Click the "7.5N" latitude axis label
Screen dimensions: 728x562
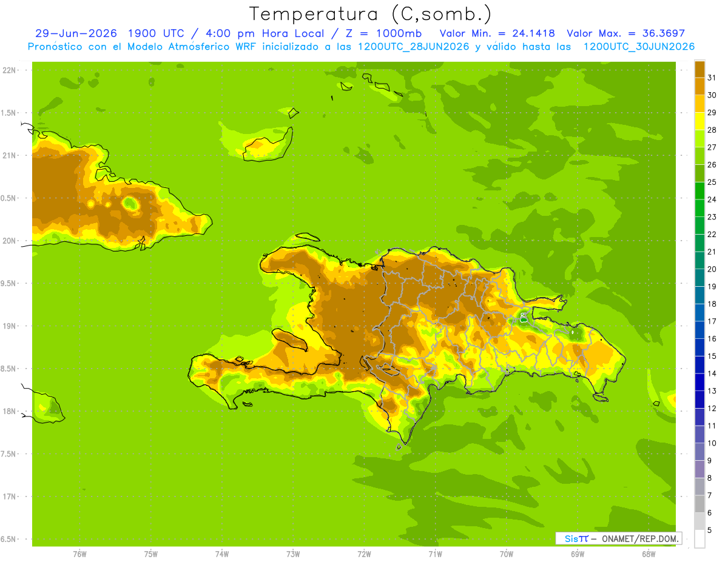(10, 454)
